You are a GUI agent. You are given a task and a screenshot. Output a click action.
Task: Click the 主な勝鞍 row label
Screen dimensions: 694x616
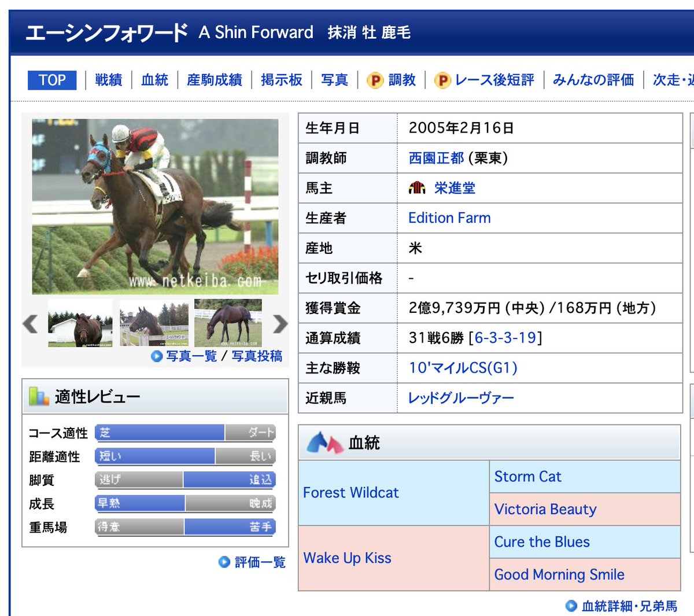[x=333, y=368]
